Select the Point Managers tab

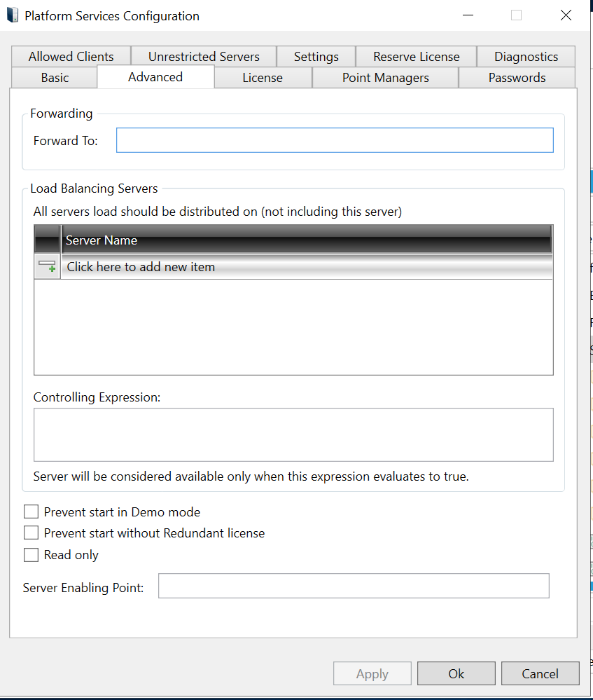point(385,78)
